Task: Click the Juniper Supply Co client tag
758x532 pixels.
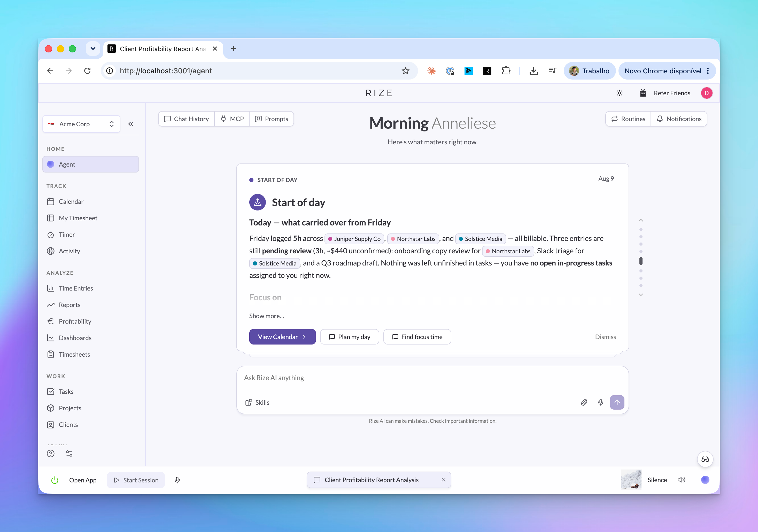Action: point(354,239)
